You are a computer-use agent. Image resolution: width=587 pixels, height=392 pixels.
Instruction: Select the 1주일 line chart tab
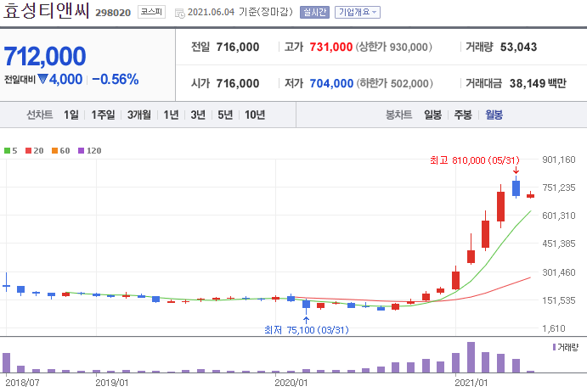tap(103, 115)
